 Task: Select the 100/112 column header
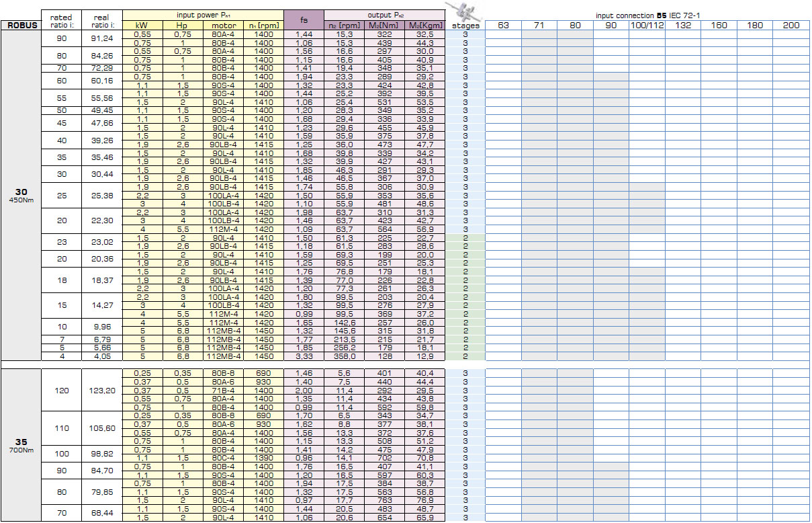[647, 26]
